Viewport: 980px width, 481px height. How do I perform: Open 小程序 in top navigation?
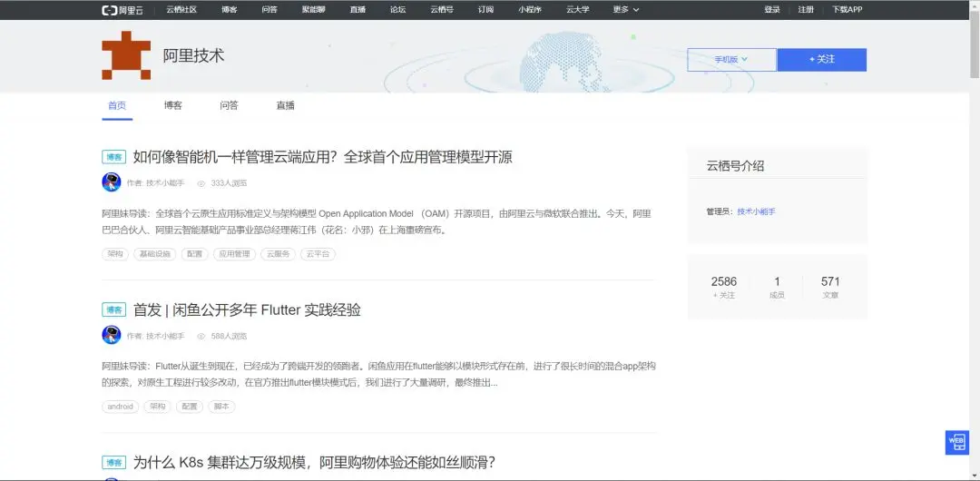[x=530, y=9]
